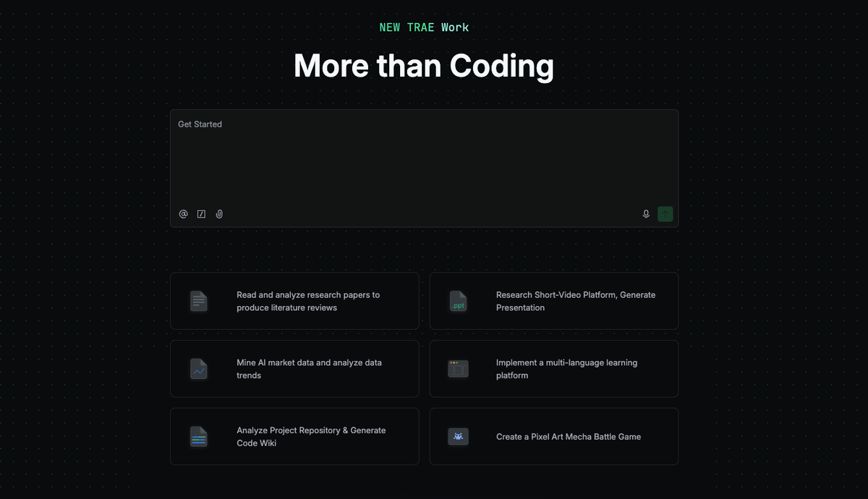
Task: Click the document icon for literature reviews card
Action: click(199, 301)
